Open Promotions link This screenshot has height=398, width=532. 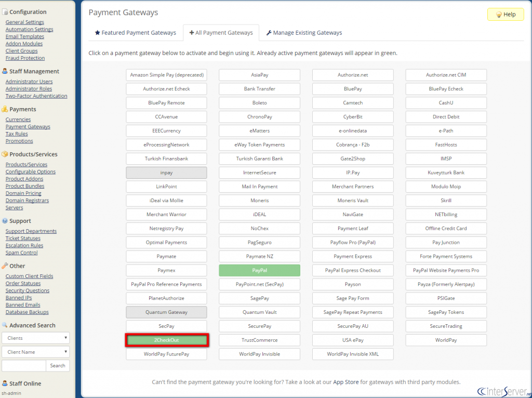pos(19,141)
